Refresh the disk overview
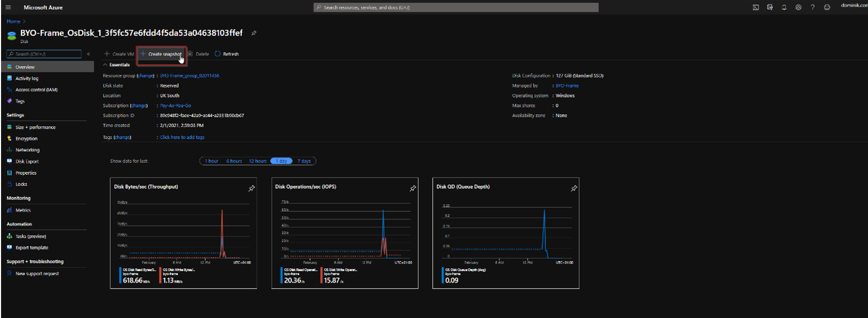The width and height of the screenshot is (868, 318). 227,54
